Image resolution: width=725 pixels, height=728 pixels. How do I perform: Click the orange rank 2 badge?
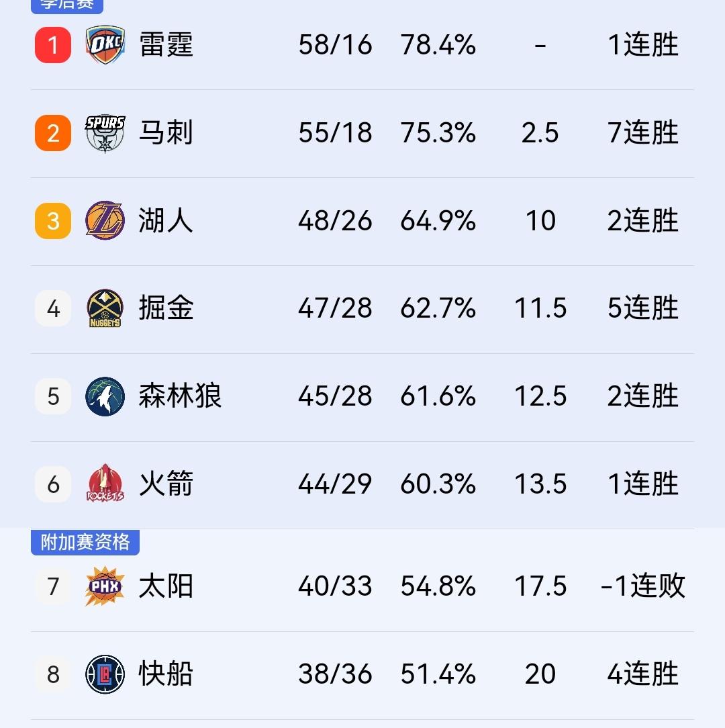(52, 132)
